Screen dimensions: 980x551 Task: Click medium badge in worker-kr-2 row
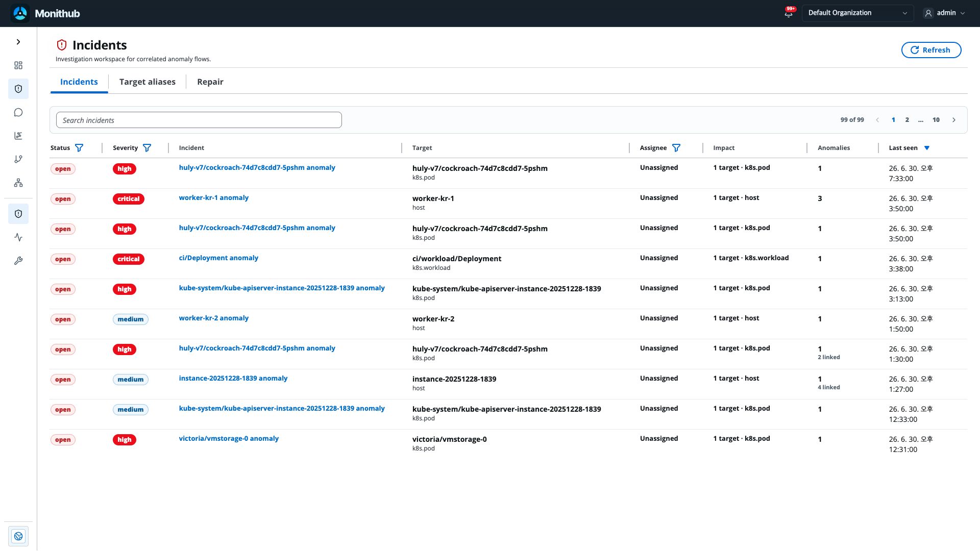pos(131,319)
